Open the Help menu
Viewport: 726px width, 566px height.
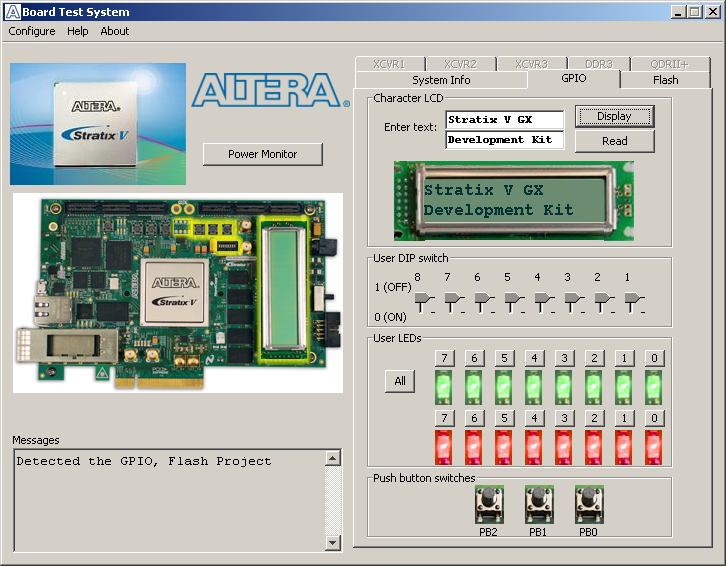[x=77, y=31]
